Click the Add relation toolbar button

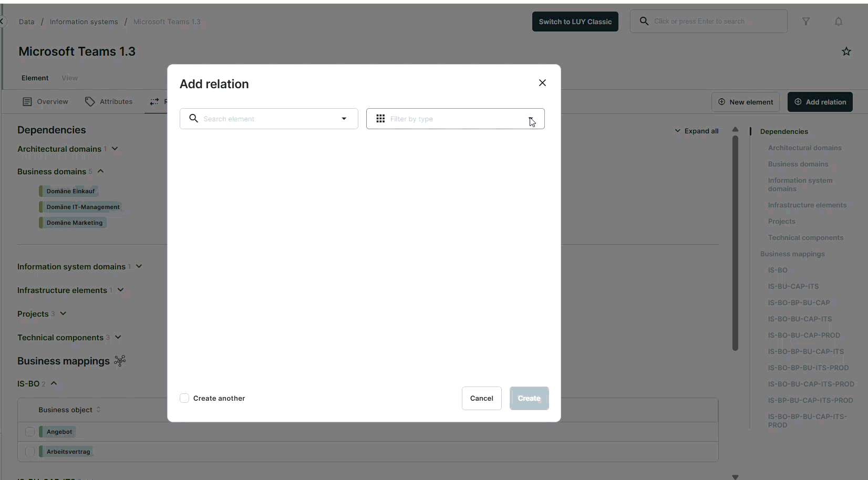click(x=820, y=102)
